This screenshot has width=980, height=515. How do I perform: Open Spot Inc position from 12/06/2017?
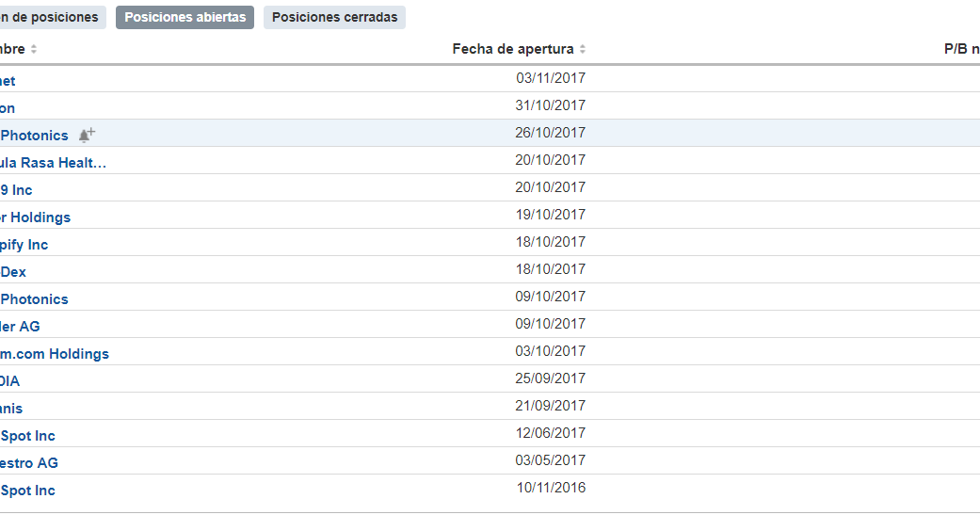tap(27, 436)
